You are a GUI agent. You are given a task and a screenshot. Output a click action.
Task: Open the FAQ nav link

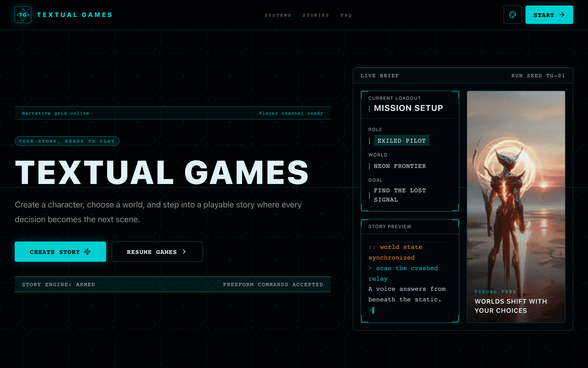point(346,15)
